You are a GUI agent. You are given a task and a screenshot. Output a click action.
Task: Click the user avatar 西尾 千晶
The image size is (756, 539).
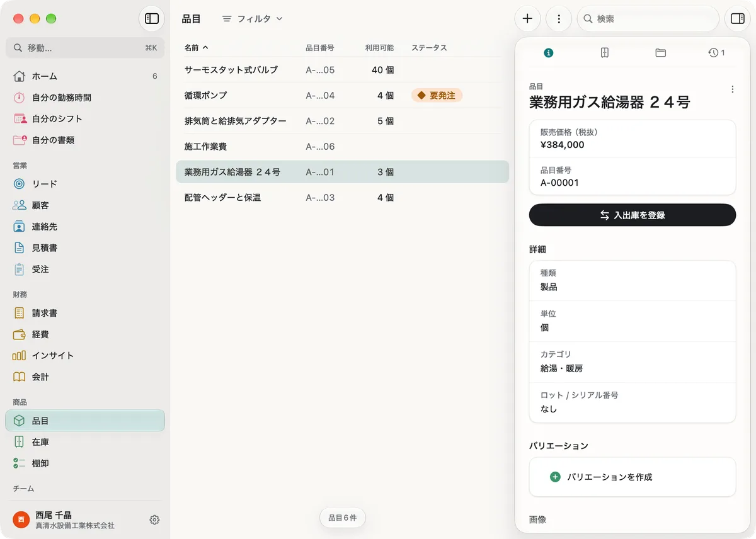(21, 519)
